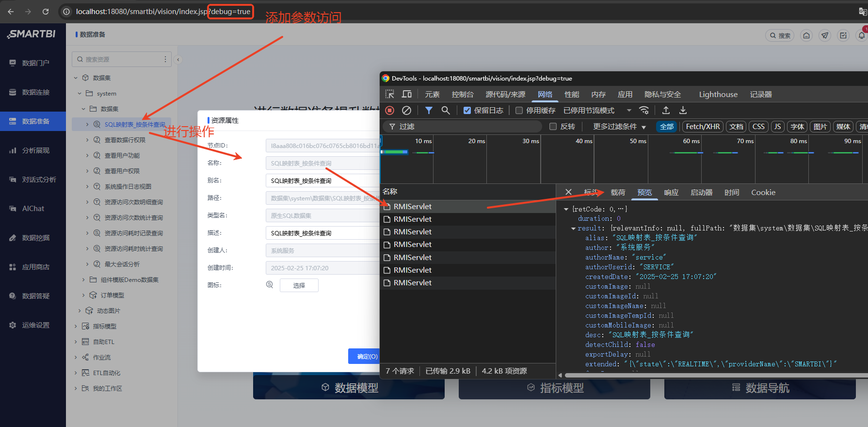Click the resource tree options menu icon

tap(165, 59)
